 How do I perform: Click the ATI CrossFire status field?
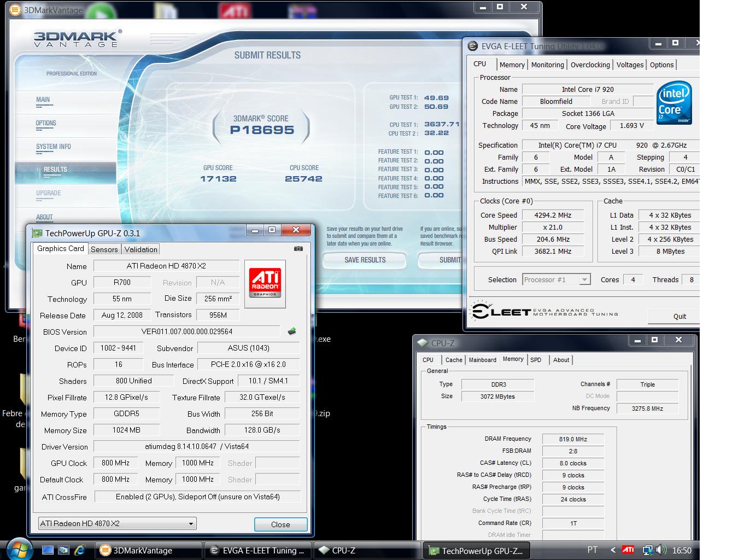click(197, 497)
